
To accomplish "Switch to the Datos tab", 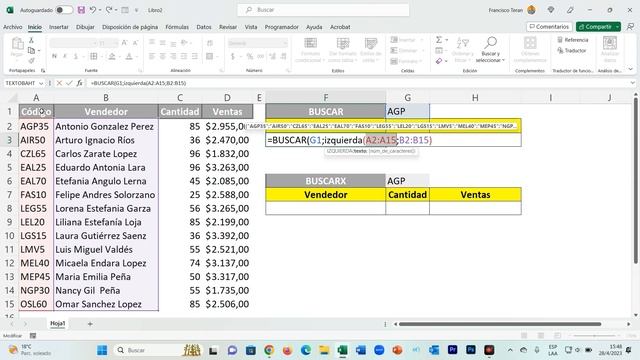I will 204,27.
